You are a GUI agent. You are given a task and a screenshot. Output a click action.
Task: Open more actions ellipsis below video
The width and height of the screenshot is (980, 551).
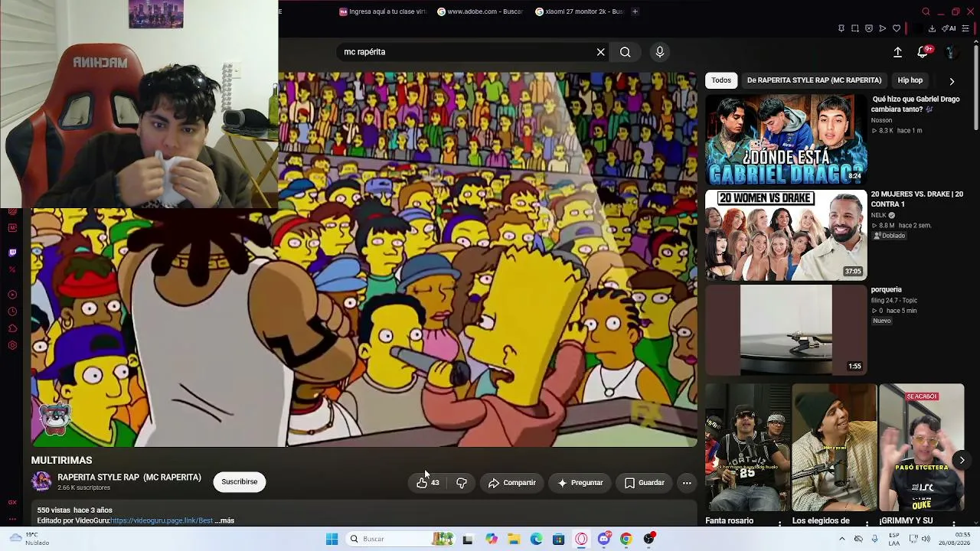[687, 483]
